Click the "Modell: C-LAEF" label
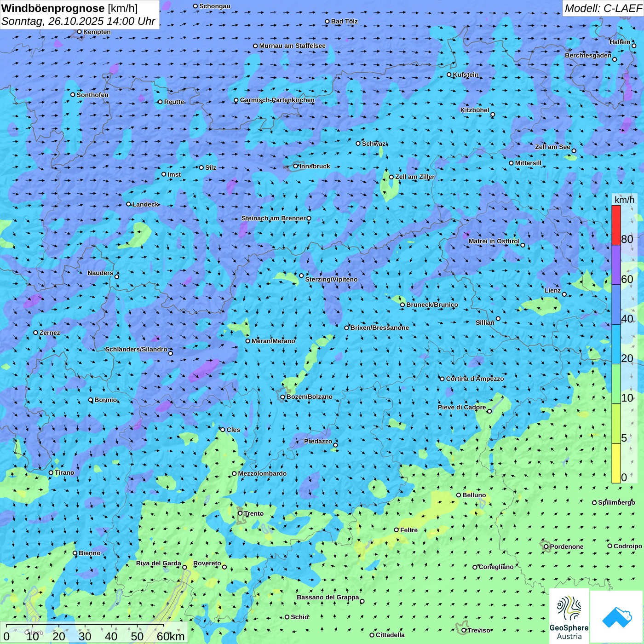Image resolution: width=644 pixels, height=644 pixels. click(603, 8)
